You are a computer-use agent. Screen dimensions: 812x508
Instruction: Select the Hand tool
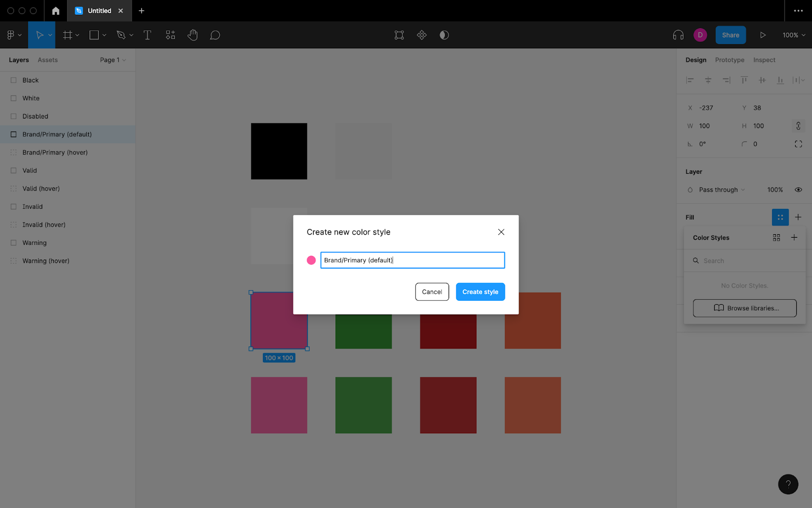point(192,35)
